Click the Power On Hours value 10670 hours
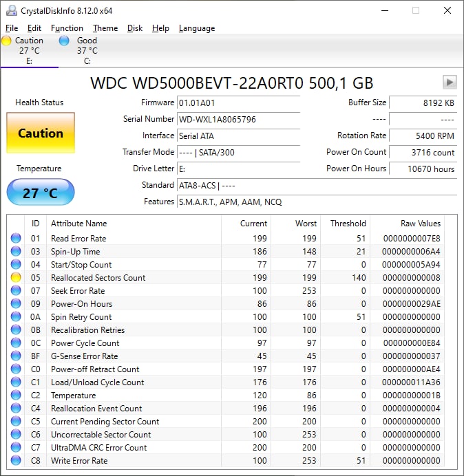Image resolution: width=464 pixels, height=476 pixels. click(423, 169)
